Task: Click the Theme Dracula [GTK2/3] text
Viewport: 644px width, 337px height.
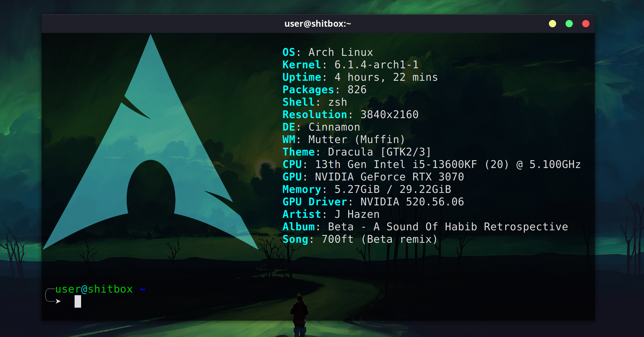Action: point(379,152)
